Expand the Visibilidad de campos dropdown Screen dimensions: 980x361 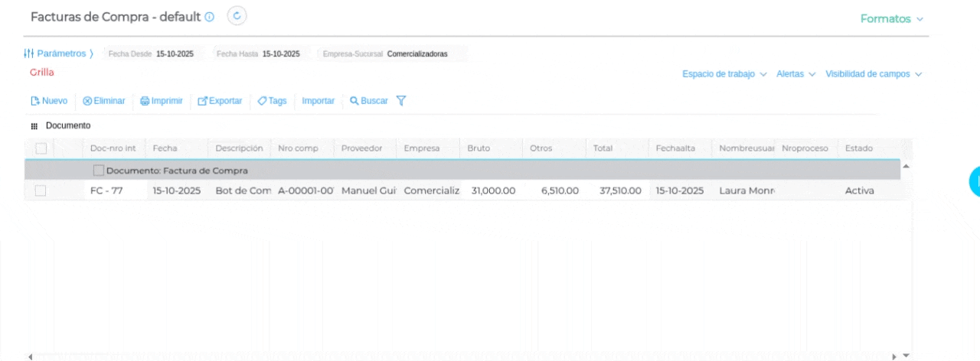pos(873,74)
